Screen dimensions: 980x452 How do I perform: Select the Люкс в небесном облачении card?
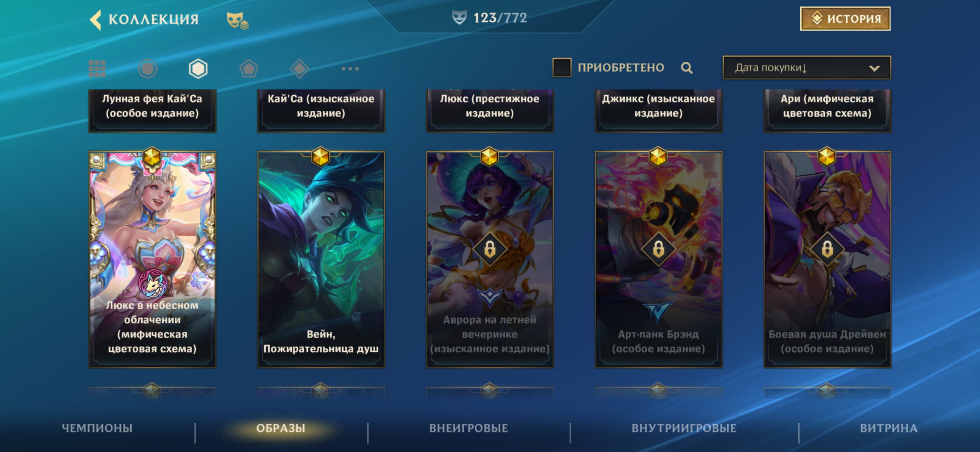152,260
